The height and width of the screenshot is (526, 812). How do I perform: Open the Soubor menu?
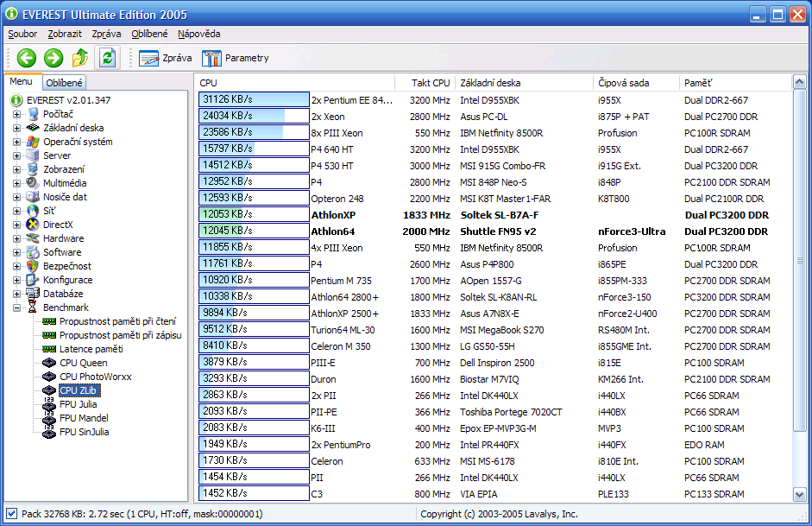click(23, 34)
